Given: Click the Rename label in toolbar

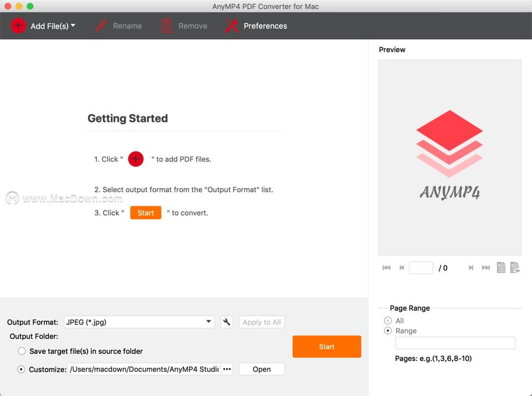Looking at the screenshot, I should pos(127,26).
